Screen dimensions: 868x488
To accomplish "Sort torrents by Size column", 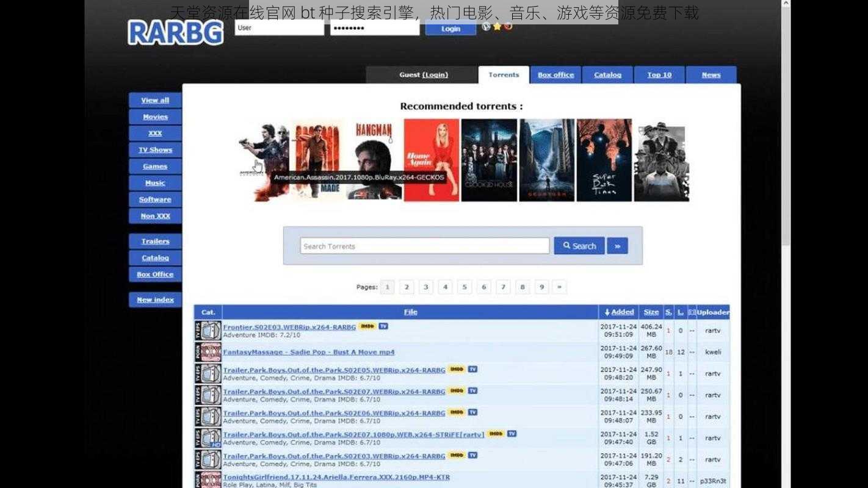I will click(x=651, y=312).
